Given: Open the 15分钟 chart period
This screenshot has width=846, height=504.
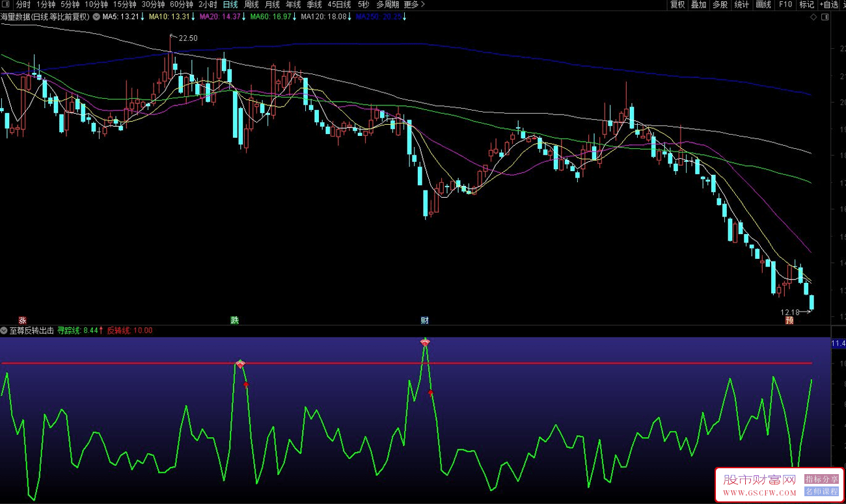Looking at the screenshot, I should pyautogui.click(x=125, y=5).
